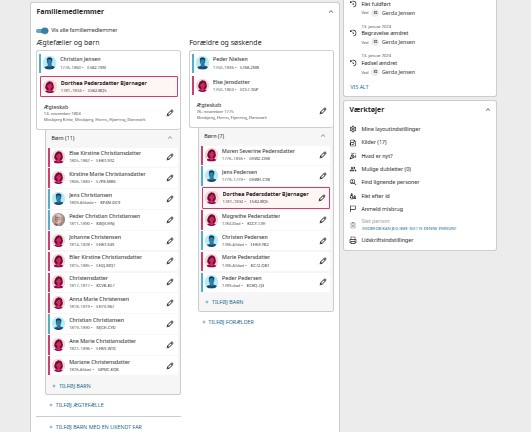Open Flet efter id tool
Screen dimensions: 531x432
point(375,196)
